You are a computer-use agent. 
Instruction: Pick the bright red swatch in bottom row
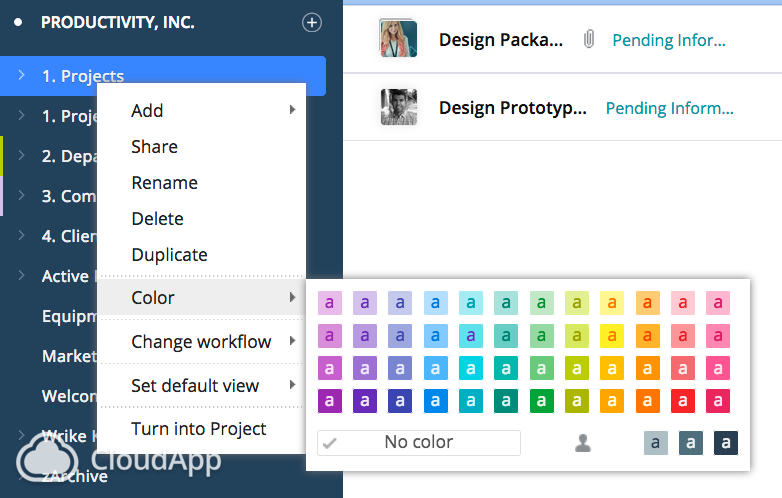(682, 400)
